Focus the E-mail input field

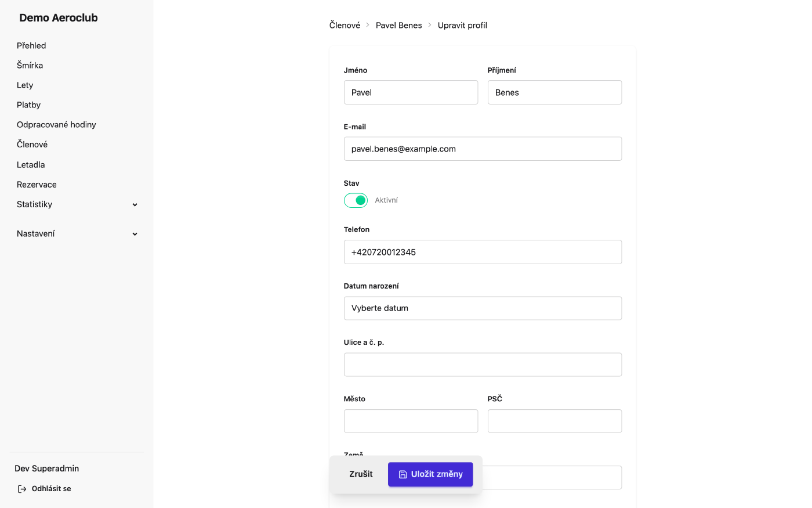(x=483, y=149)
